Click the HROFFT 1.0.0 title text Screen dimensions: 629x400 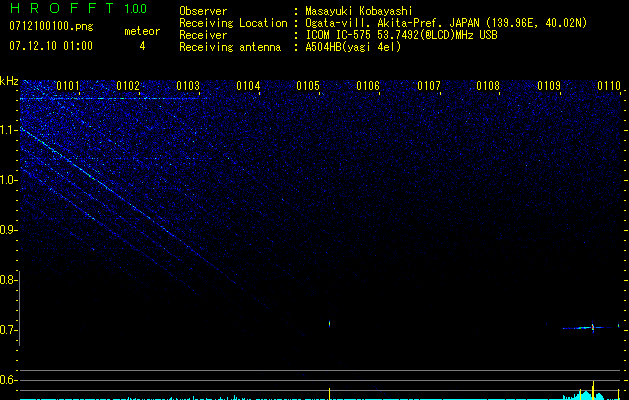tap(79, 8)
